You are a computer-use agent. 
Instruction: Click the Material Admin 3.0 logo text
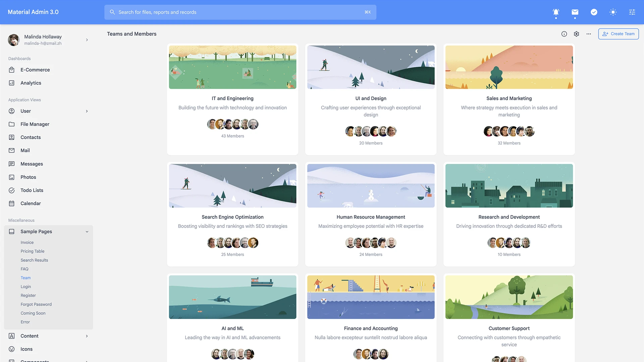coord(33,12)
